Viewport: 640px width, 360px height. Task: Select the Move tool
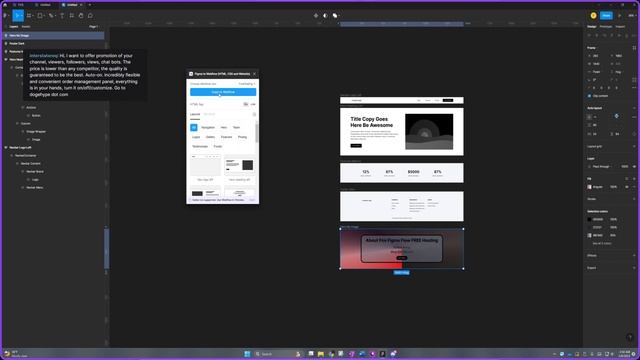18,16
